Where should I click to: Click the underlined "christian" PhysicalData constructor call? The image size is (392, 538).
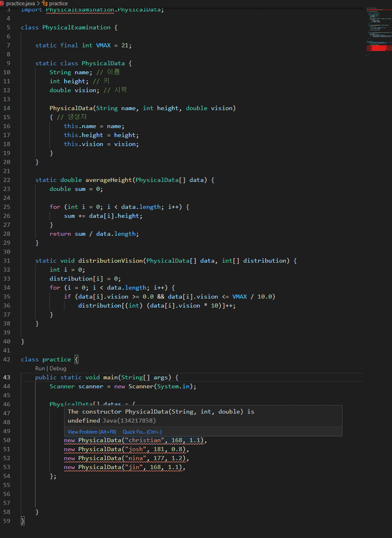134,440
